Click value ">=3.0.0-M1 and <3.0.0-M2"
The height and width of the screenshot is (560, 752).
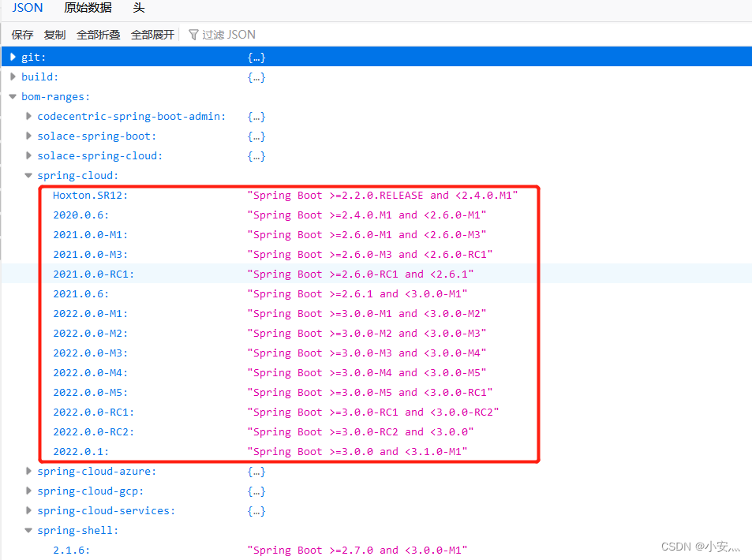367,314
